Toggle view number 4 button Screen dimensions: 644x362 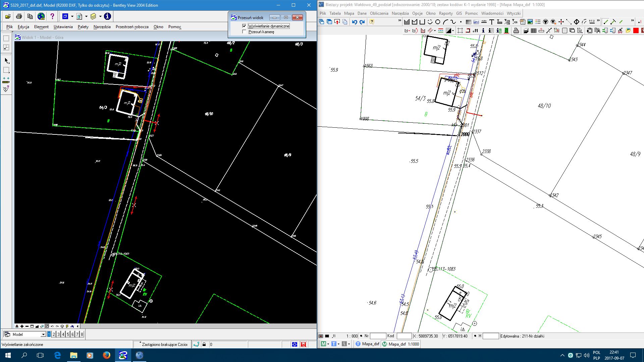[63, 334]
